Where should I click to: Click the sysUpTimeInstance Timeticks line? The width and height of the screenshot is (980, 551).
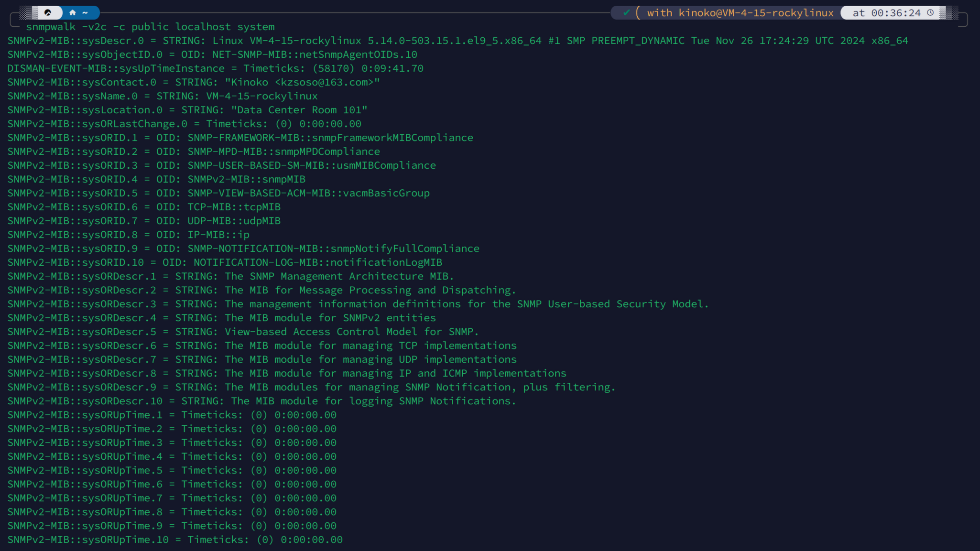[215, 68]
